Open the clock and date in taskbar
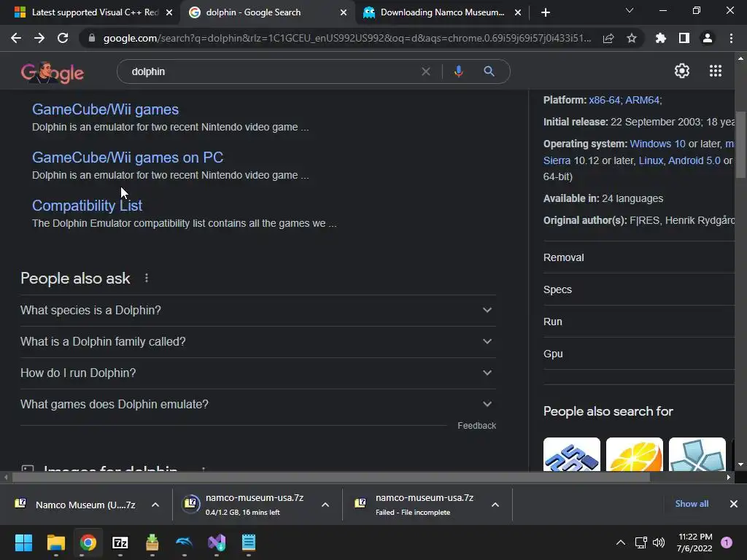The height and width of the screenshot is (560, 747). 694,542
